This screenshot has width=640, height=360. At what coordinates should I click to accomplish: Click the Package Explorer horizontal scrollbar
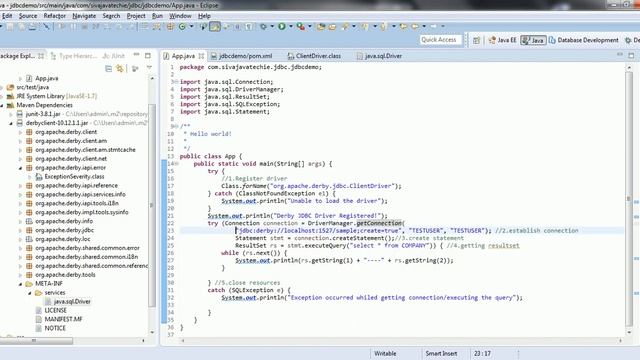point(37,340)
